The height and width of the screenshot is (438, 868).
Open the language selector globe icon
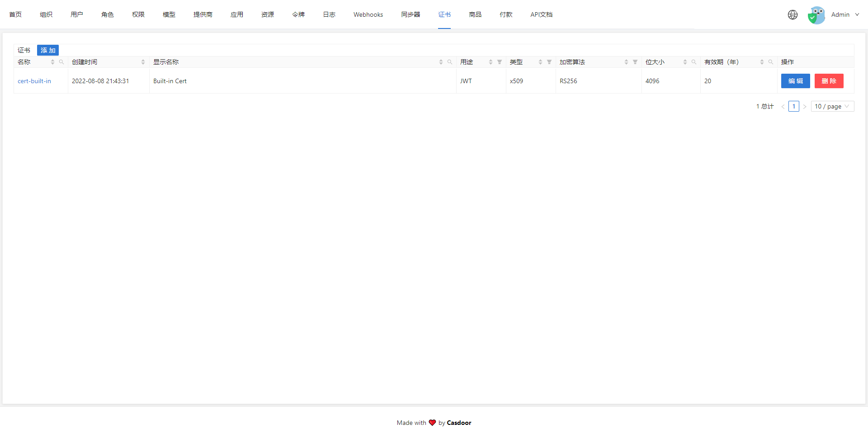tap(793, 14)
